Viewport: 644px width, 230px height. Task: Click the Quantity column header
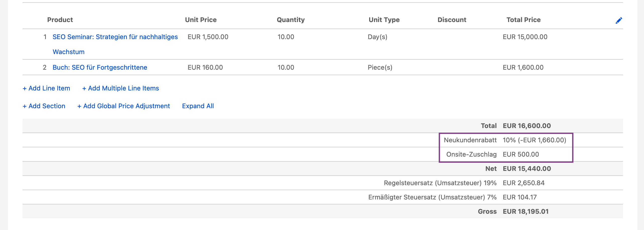point(290,20)
